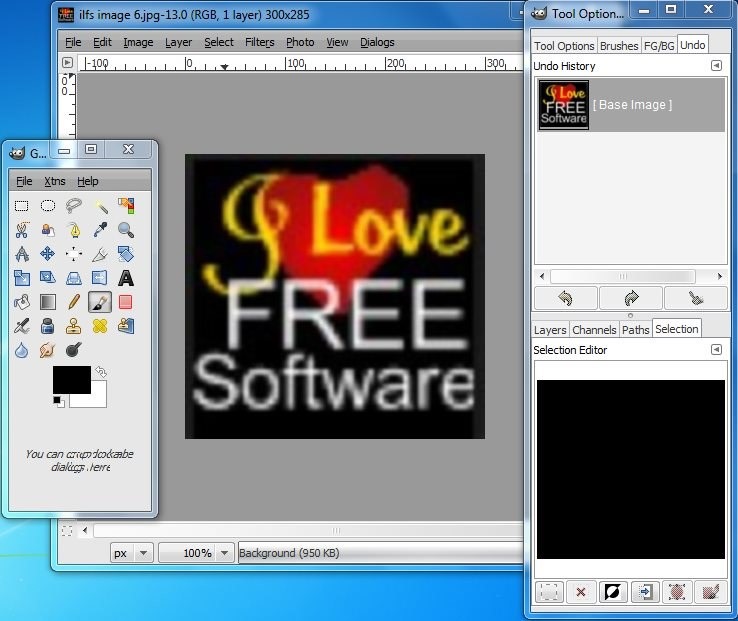Select the Blur/Sharpen water drop tool
Image resolution: width=738 pixels, height=621 pixels.
[22, 350]
